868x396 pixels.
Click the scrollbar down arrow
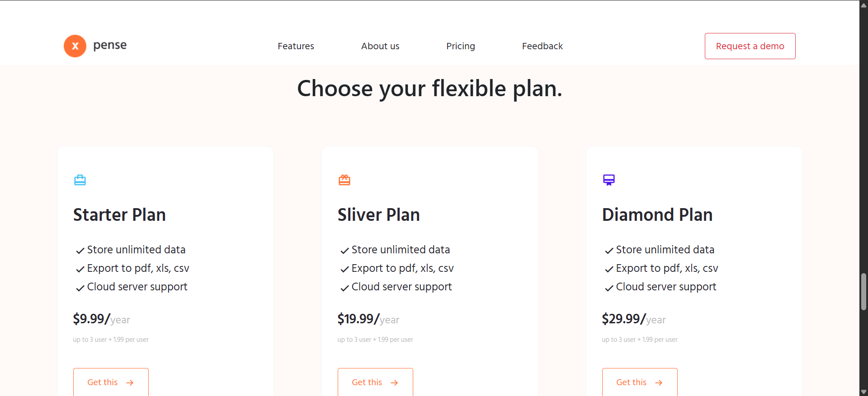[x=863, y=392]
